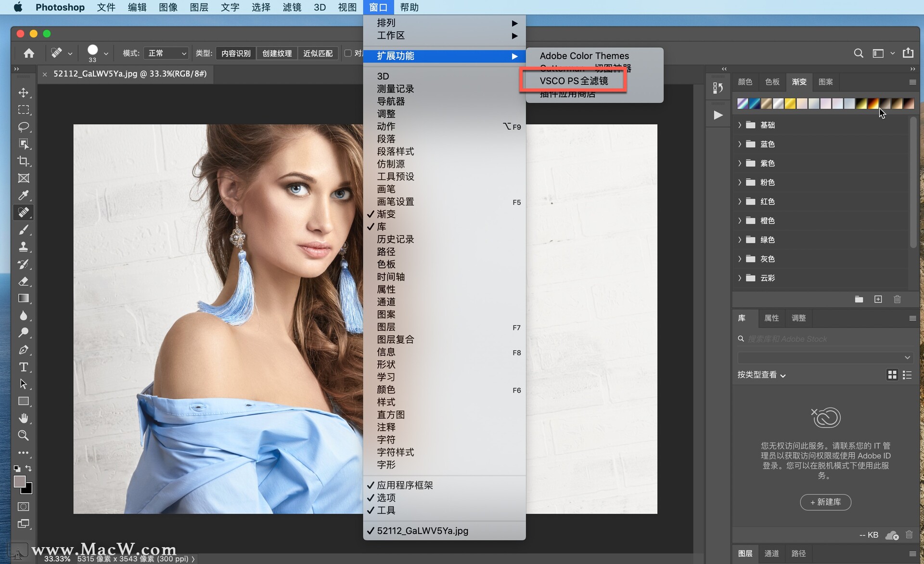Viewport: 924px width, 564px height.
Task: Toggle the 库 panel visibility in menu
Action: [x=381, y=226]
